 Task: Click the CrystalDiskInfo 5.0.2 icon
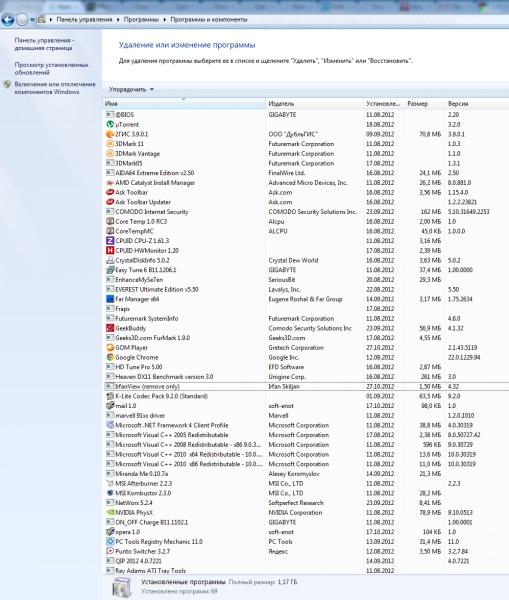[110, 260]
